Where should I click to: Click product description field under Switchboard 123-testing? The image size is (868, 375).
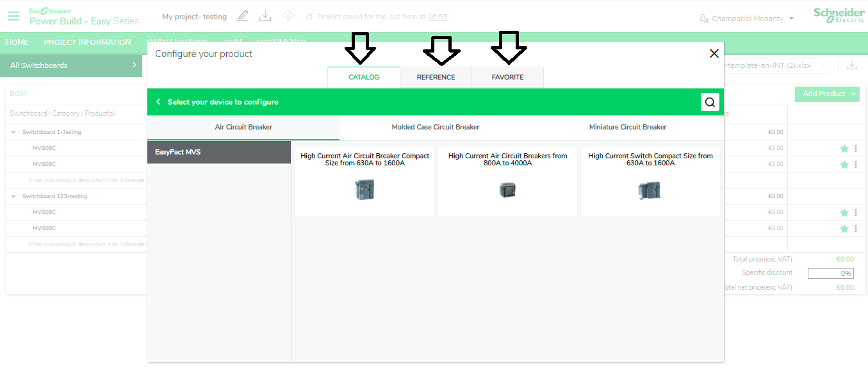[88, 244]
